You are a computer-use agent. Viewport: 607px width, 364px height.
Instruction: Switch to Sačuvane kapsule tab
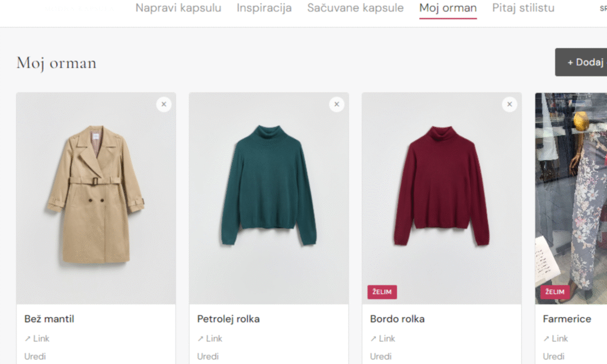[356, 8]
